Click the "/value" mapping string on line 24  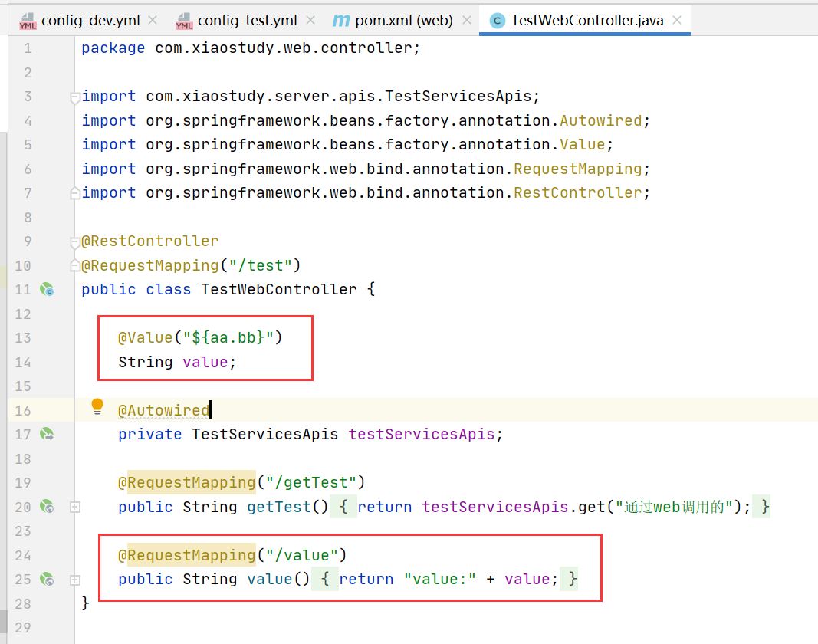coord(301,555)
